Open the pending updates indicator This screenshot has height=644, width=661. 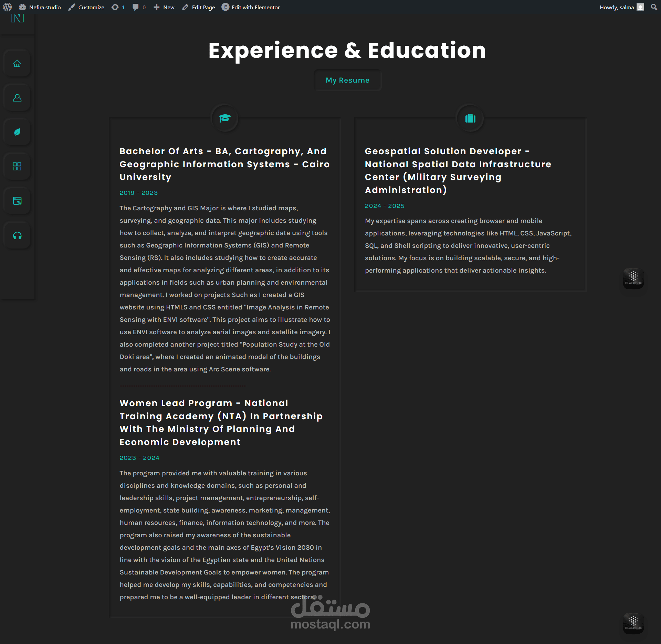118,7
